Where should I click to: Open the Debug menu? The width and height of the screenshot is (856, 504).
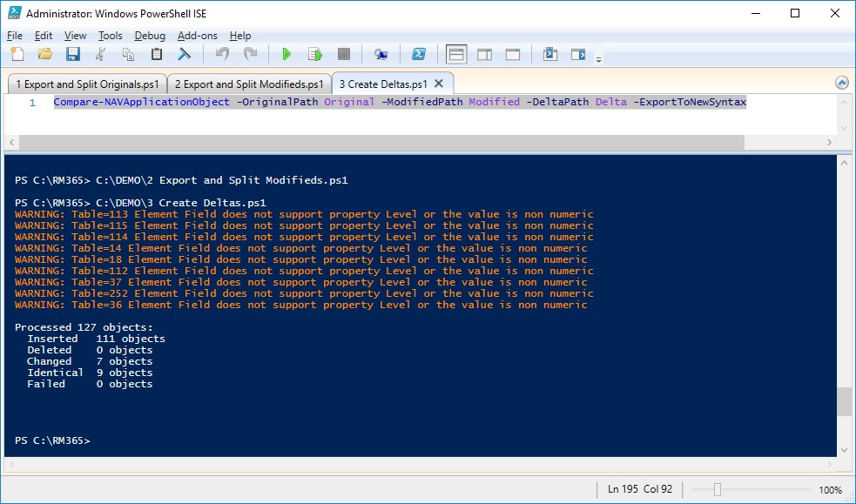(150, 36)
